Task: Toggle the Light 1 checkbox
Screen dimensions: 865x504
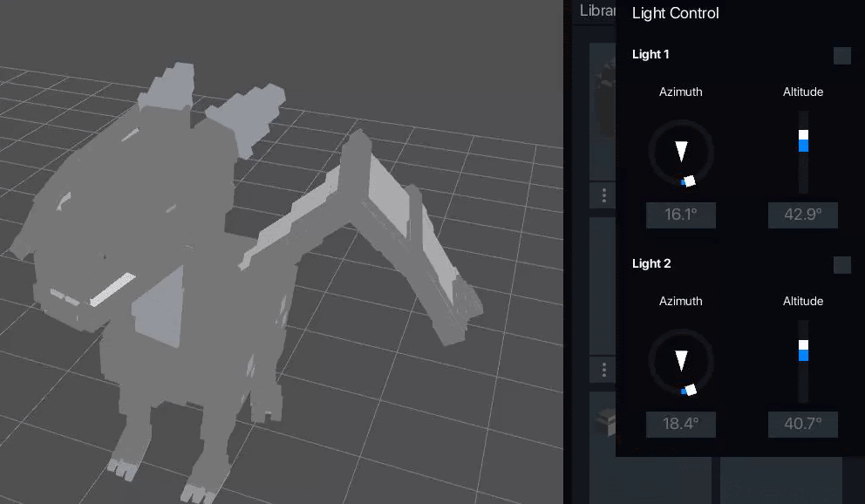Action: (x=841, y=56)
